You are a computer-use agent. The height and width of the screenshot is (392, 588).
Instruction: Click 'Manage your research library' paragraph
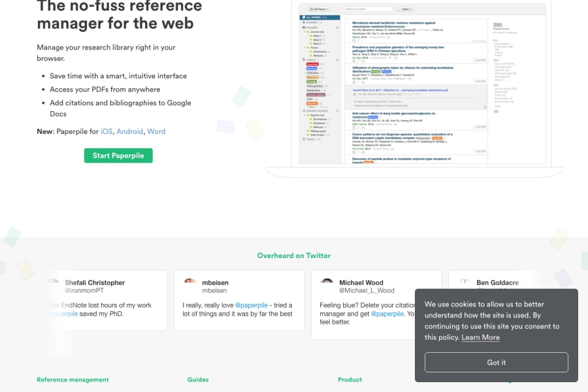106,53
